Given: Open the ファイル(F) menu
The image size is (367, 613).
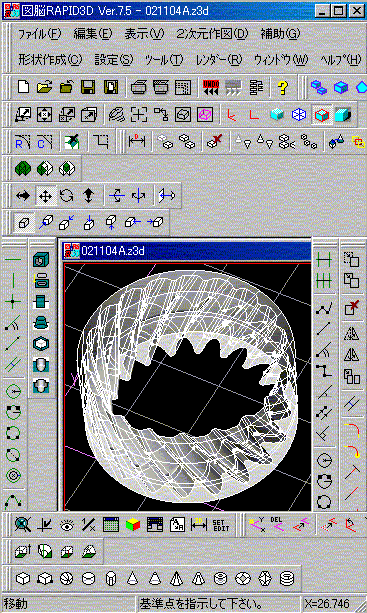Looking at the screenshot, I should click(39, 34).
